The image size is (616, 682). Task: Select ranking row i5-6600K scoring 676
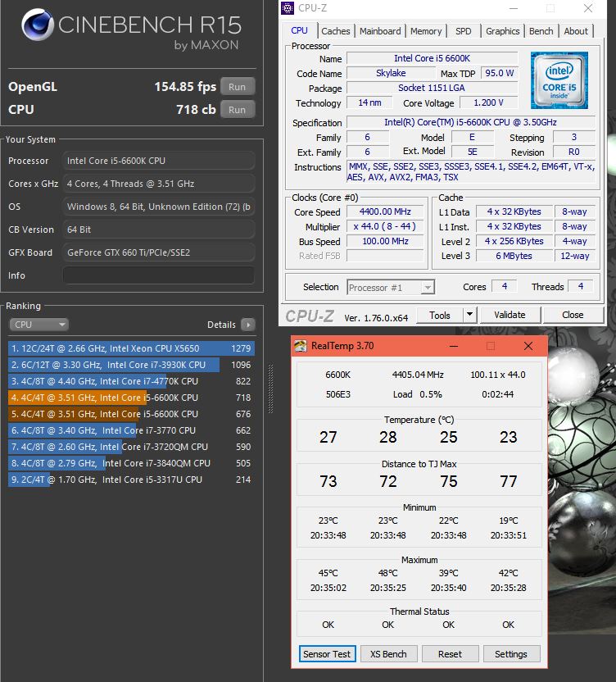131,414
